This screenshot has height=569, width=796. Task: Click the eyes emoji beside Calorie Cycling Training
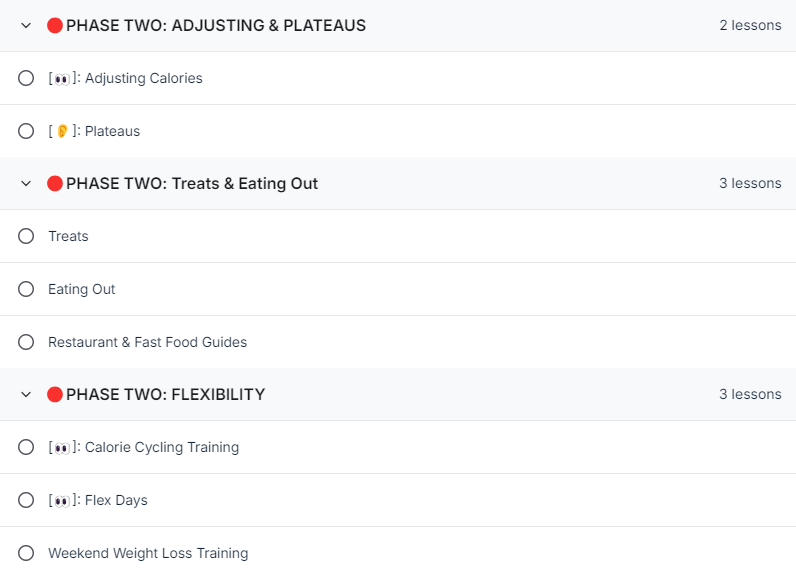[x=62, y=448]
